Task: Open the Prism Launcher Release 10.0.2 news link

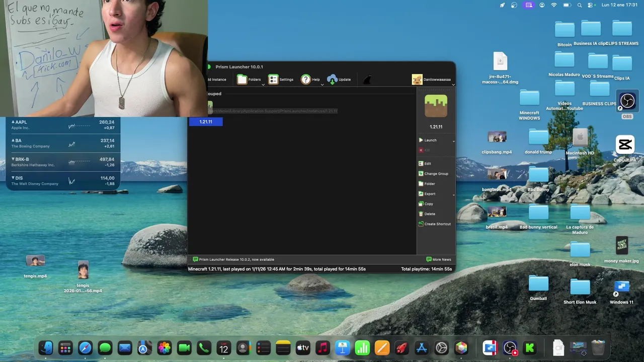Action: pos(233,259)
